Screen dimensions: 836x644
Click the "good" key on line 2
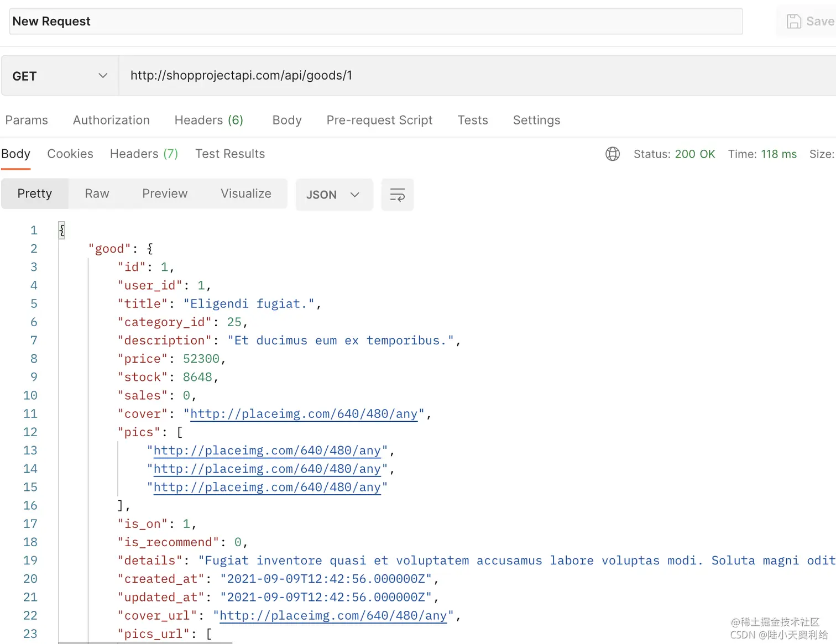tap(109, 249)
